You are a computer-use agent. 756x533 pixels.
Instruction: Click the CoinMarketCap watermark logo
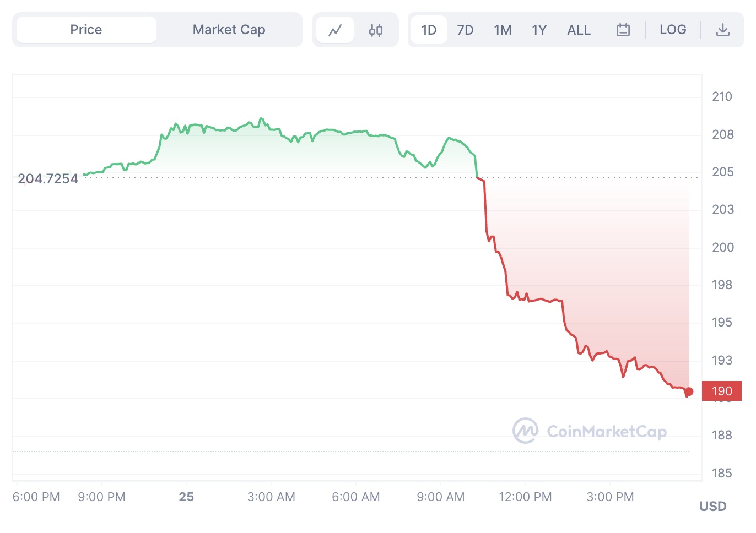[x=525, y=431]
